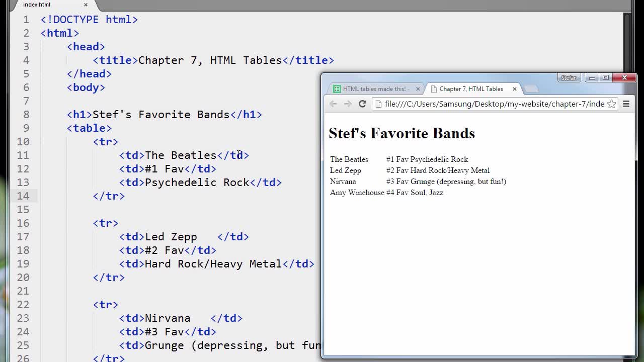Click '#2 Fav Hard Rock/Heavy Metal' text
This screenshot has width=644, height=362.
click(438, 170)
